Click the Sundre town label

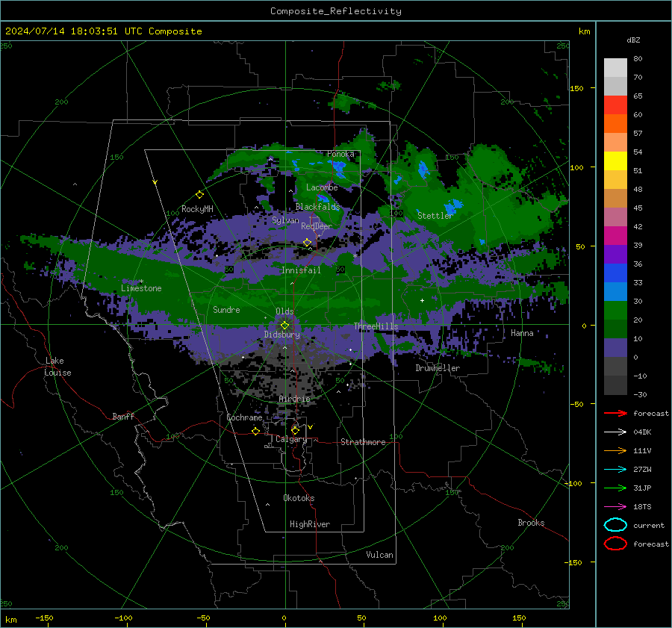click(x=226, y=309)
